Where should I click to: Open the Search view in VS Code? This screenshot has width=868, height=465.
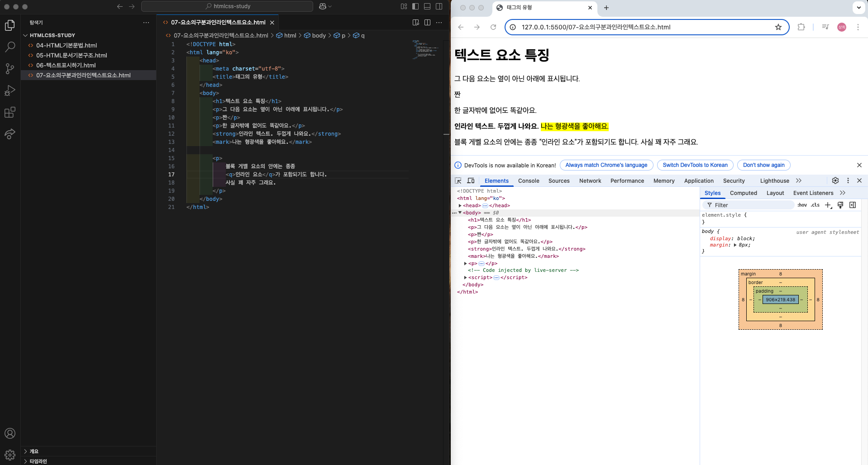point(10,47)
